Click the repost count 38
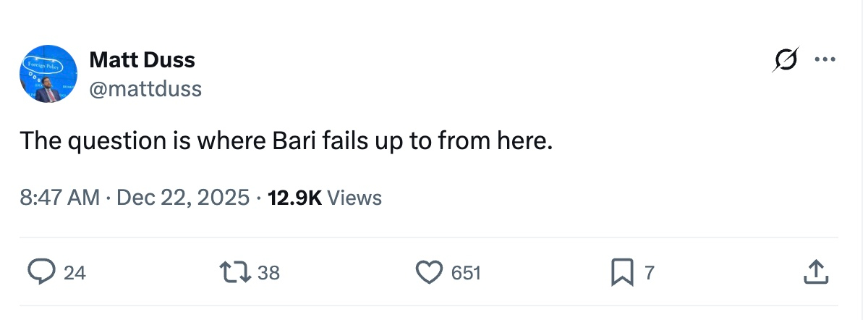868x320 pixels. (268, 273)
